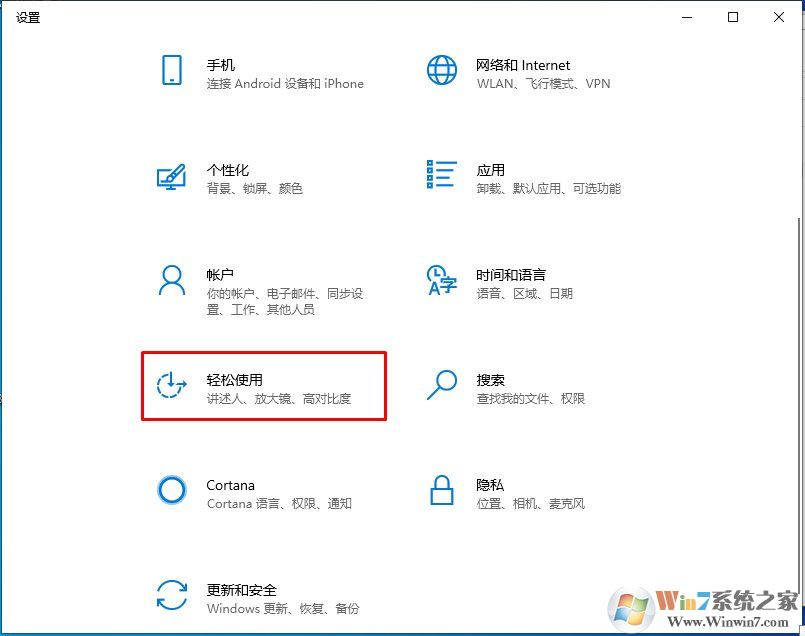Click the 网络和 Internet globe icon
805x636 pixels.
coord(441,70)
